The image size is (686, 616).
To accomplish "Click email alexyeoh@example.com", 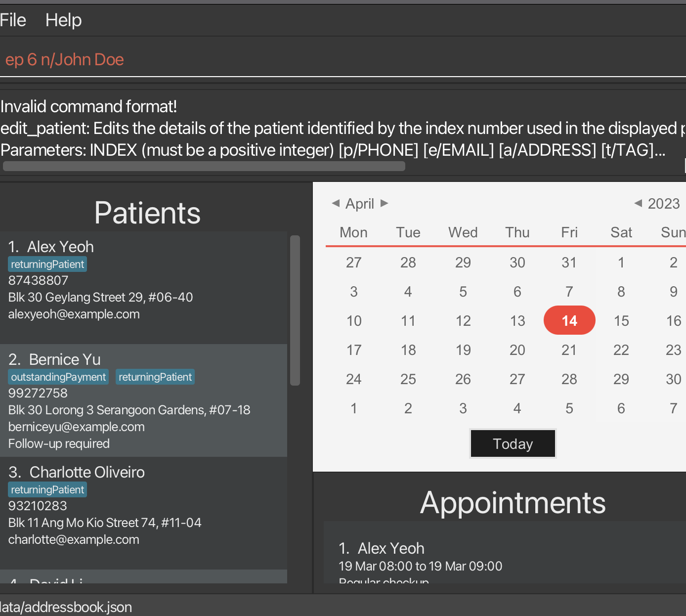I will [74, 314].
